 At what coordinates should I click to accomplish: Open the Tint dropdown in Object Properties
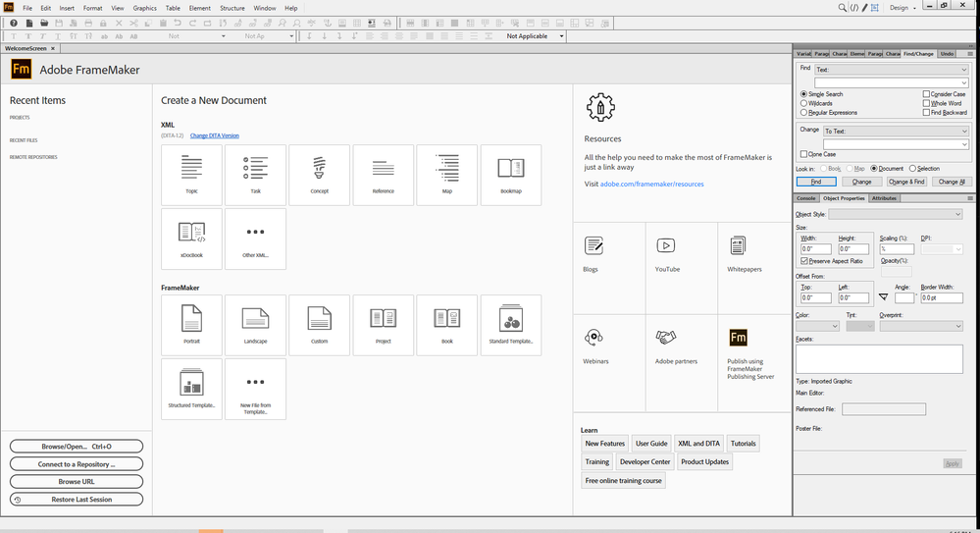coord(860,326)
